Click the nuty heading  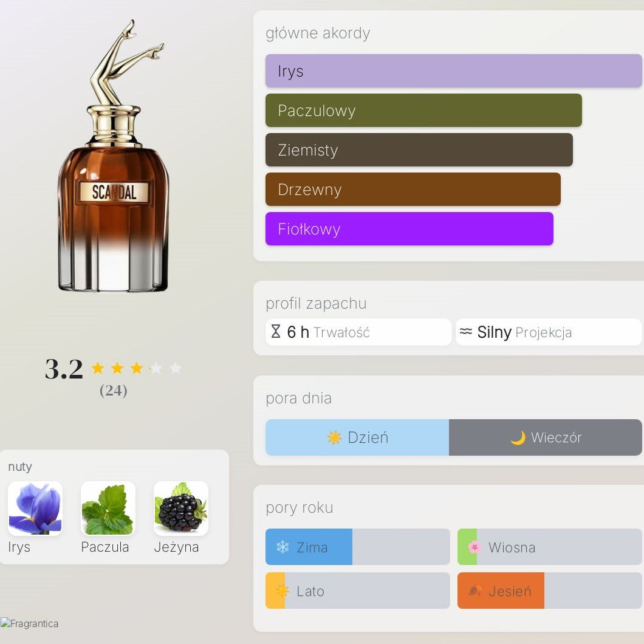[x=20, y=467]
